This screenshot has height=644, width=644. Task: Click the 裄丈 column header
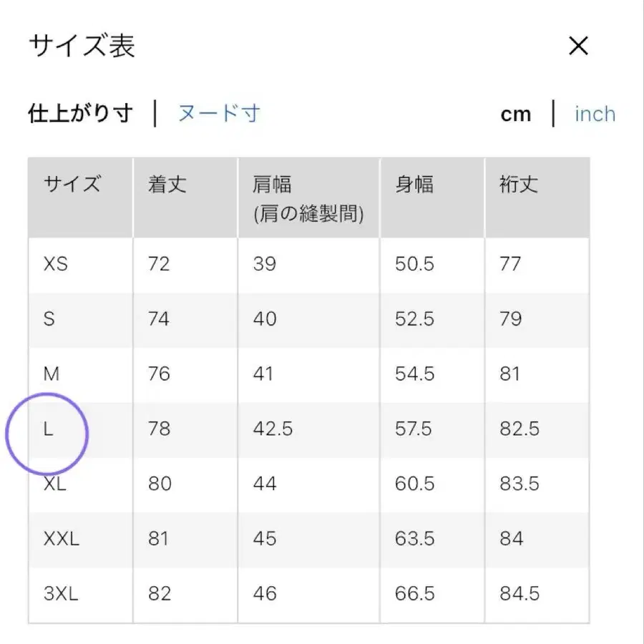point(517,185)
